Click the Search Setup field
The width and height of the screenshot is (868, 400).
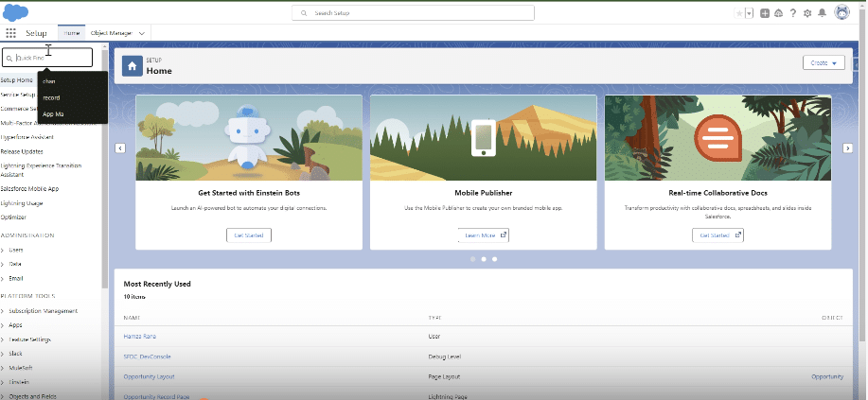[413, 12]
